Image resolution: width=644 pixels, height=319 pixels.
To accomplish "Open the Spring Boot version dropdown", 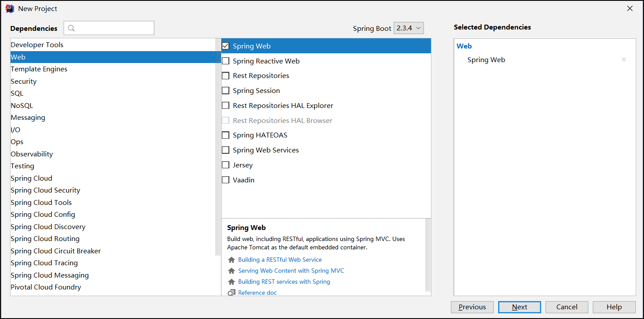I will tap(408, 28).
